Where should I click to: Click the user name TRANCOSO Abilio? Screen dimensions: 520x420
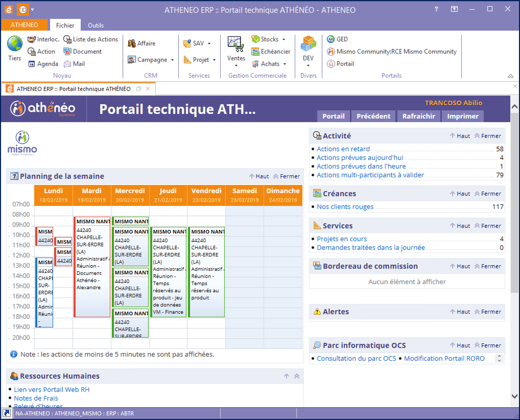pyautogui.click(x=453, y=103)
